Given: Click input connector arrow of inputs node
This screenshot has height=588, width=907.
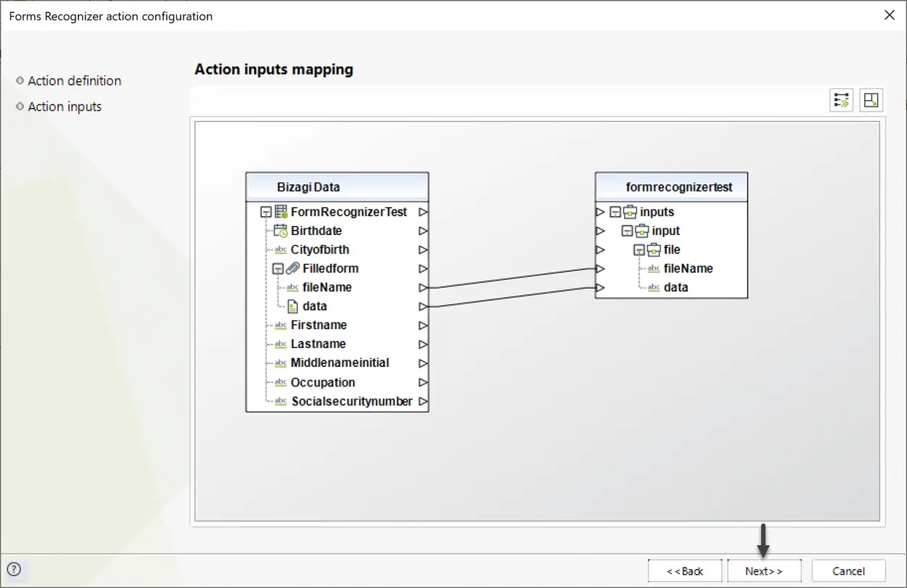Looking at the screenshot, I should coord(600,212).
